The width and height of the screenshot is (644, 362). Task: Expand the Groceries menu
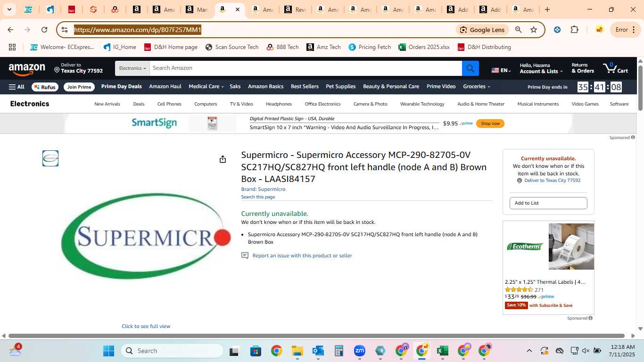477,87
